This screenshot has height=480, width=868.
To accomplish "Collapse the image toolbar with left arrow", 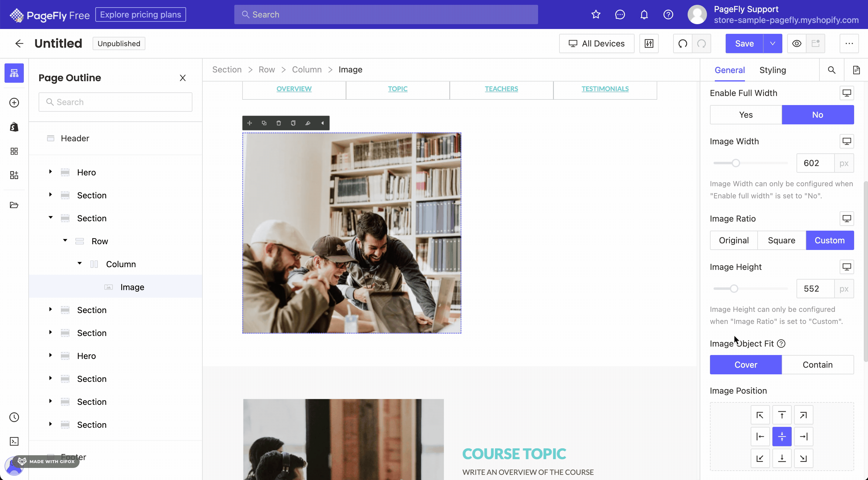I will (x=322, y=123).
